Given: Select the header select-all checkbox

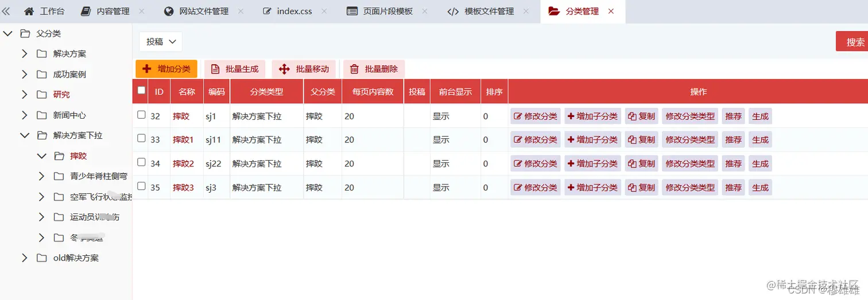Looking at the screenshot, I should point(141,90).
